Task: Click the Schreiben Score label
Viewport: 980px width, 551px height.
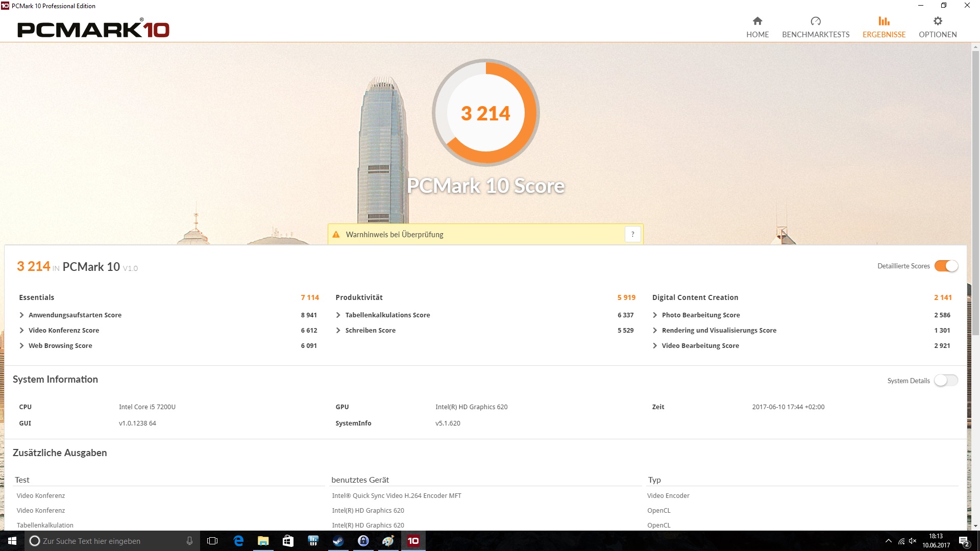Action: tap(370, 331)
